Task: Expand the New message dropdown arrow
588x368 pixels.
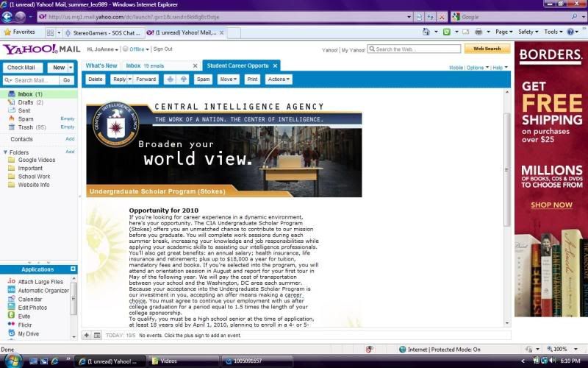Action: click(71, 68)
